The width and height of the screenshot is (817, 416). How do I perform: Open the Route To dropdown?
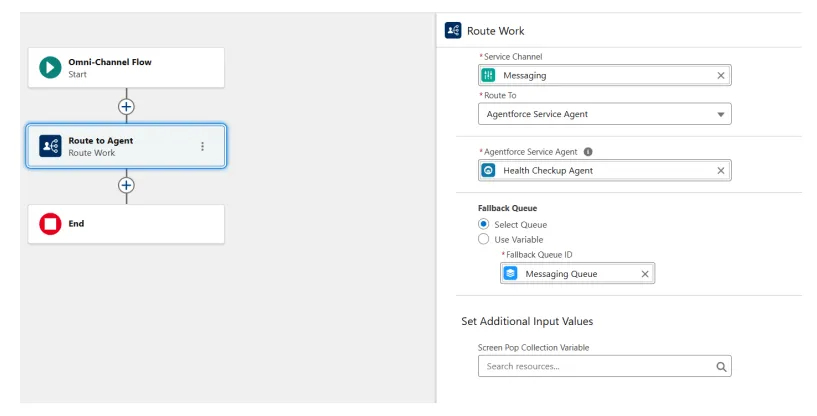click(x=604, y=114)
